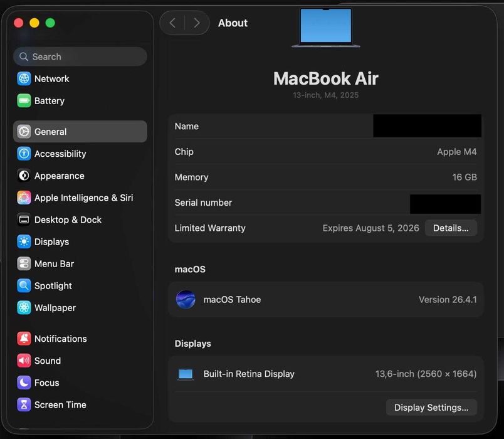The height and width of the screenshot is (439, 504).
Task: Click the Built-in Retina Display label
Action: [x=249, y=374]
